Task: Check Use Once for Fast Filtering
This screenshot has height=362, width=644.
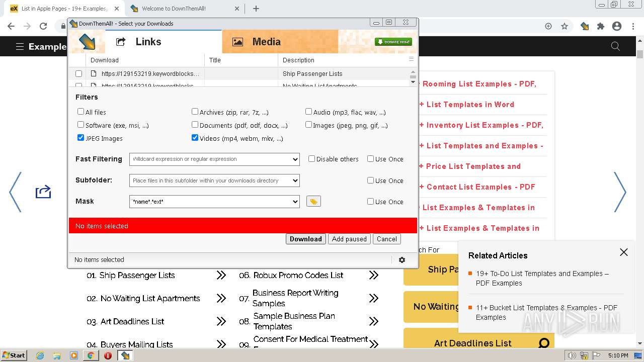Action: 370,159
